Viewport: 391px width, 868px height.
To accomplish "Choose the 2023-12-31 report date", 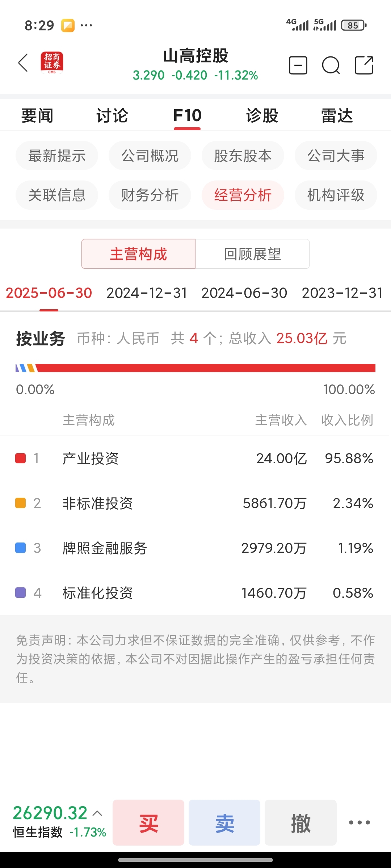I will coord(342,293).
